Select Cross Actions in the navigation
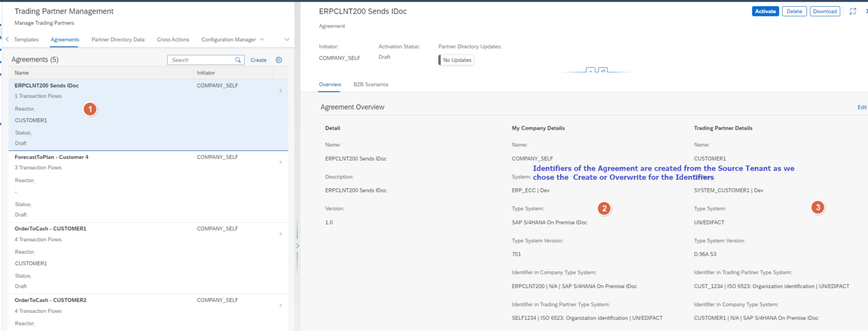This screenshot has width=868, height=331. point(172,40)
